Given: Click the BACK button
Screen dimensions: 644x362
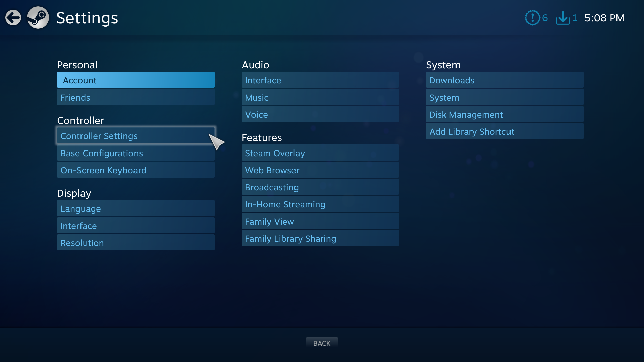Looking at the screenshot, I should [322, 343].
